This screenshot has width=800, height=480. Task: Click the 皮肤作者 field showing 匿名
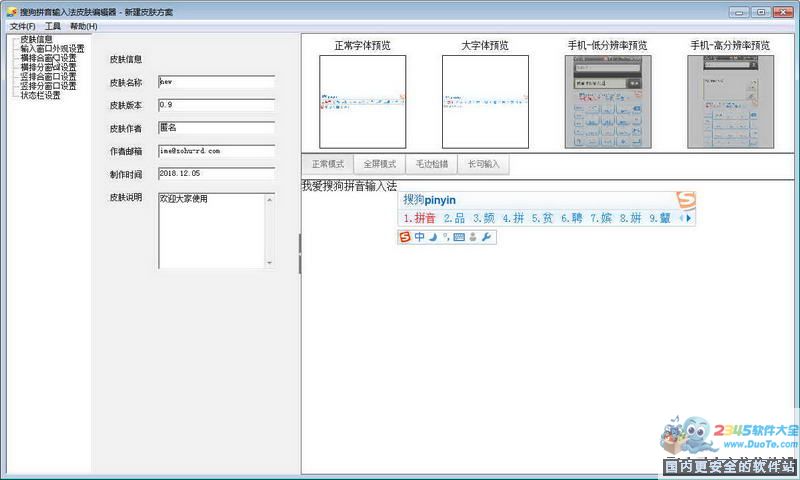click(x=216, y=128)
